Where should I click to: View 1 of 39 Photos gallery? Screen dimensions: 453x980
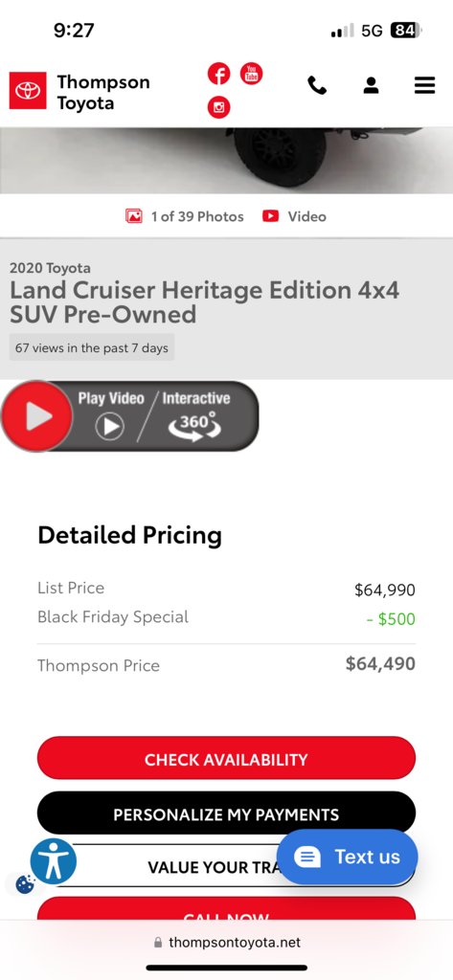[185, 216]
